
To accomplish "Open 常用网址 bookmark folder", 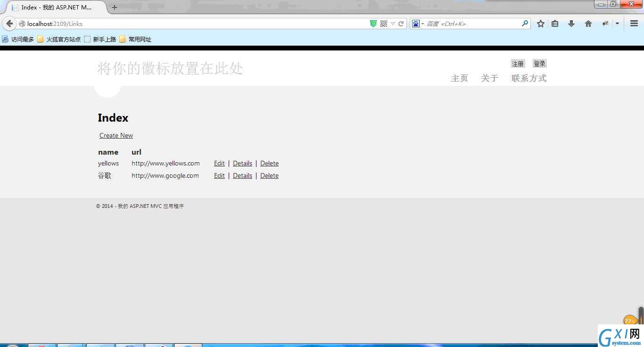I will 135,39.
